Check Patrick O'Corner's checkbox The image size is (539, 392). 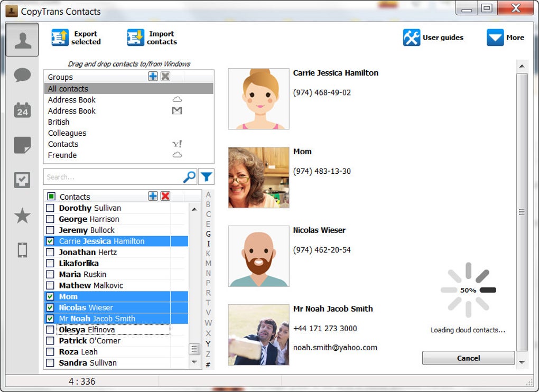pyautogui.click(x=50, y=340)
